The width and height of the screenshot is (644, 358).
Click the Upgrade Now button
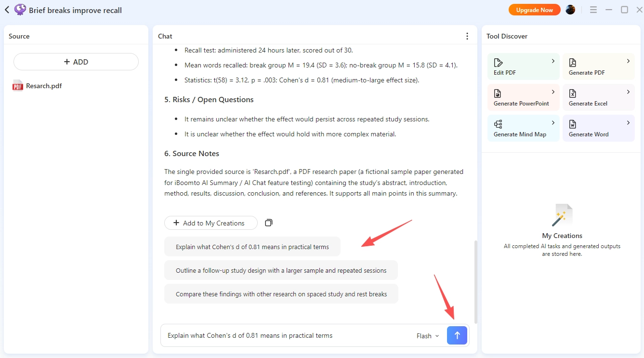click(535, 10)
